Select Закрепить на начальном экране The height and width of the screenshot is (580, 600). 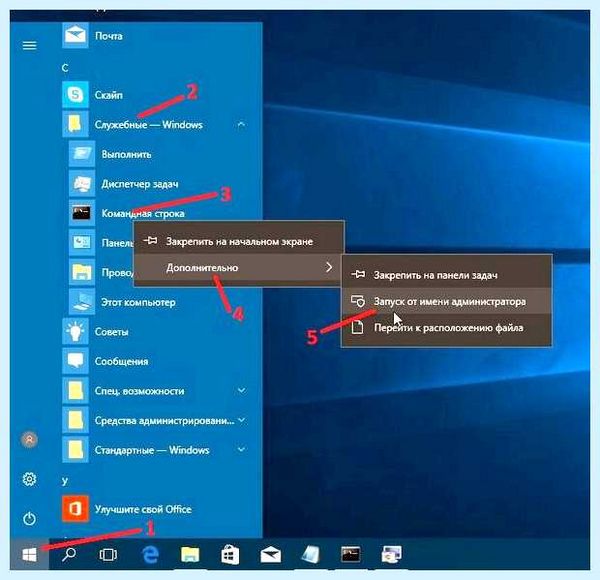tap(239, 241)
